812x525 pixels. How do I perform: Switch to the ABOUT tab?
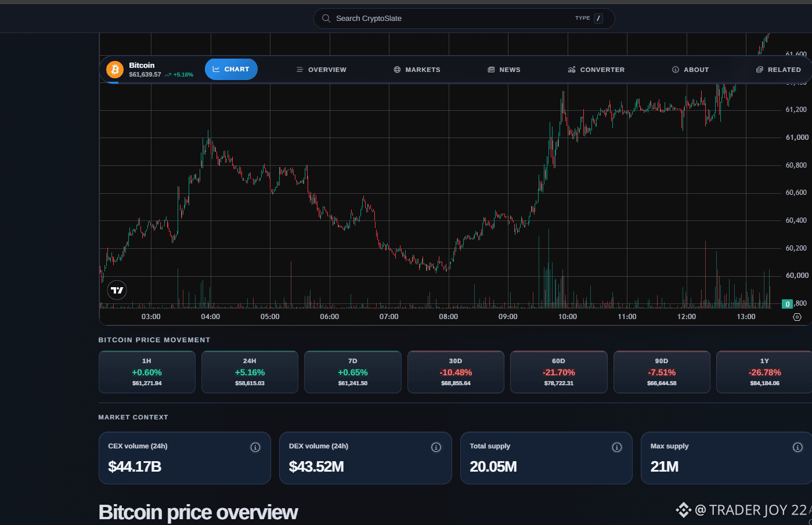pyautogui.click(x=691, y=70)
